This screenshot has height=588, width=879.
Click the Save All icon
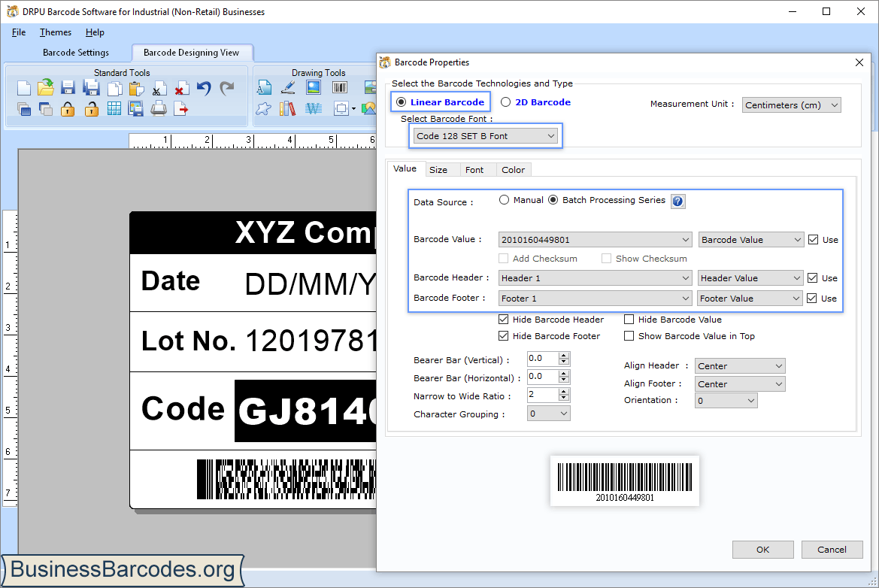[91, 88]
